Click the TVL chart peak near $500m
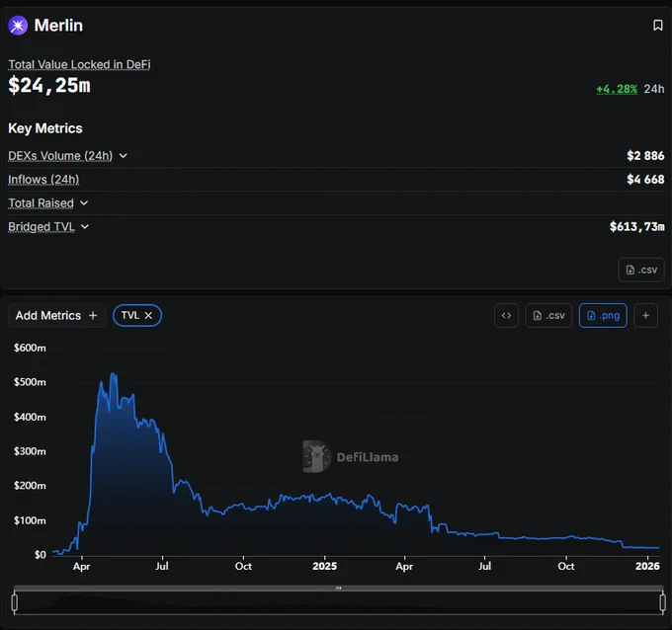The width and height of the screenshot is (672, 630). click(x=113, y=374)
